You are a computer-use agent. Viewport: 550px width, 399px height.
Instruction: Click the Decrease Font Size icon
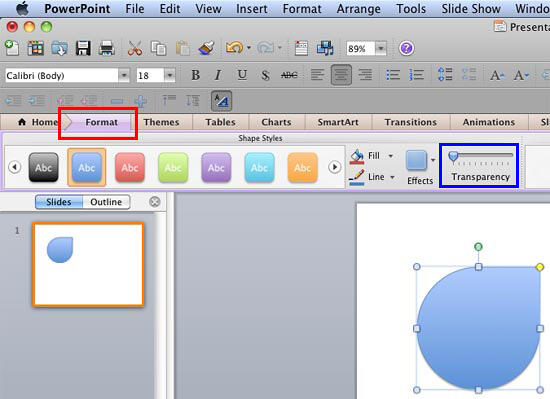click(521, 75)
